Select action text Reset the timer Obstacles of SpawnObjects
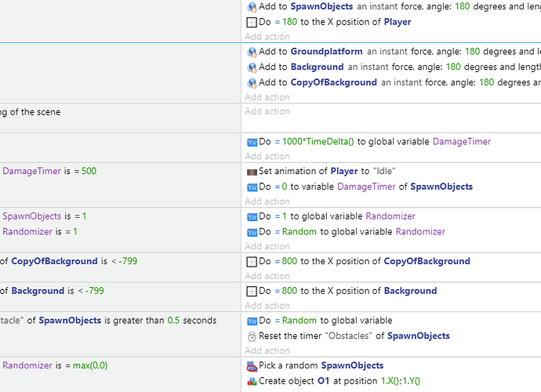The height and width of the screenshot is (392, 541). (x=354, y=336)
